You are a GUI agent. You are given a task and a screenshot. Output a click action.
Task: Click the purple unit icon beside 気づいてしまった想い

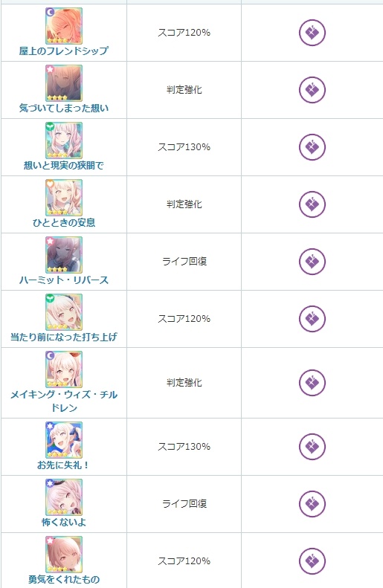point(312,90)
